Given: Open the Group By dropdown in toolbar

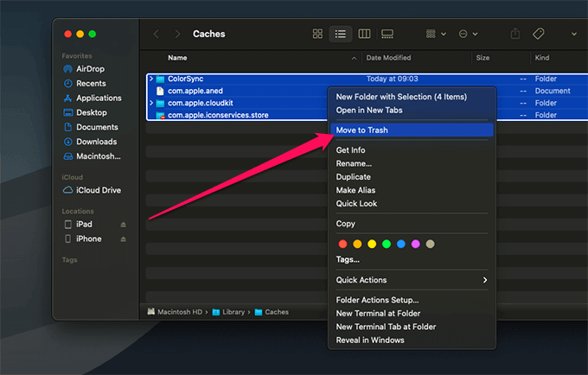Looking at the screenshot, I should 436,34.
